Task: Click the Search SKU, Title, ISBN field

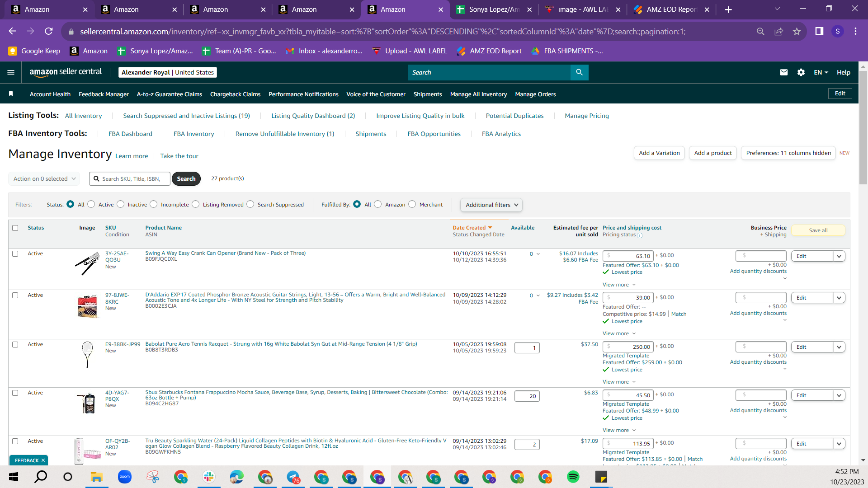Action: 130,178
